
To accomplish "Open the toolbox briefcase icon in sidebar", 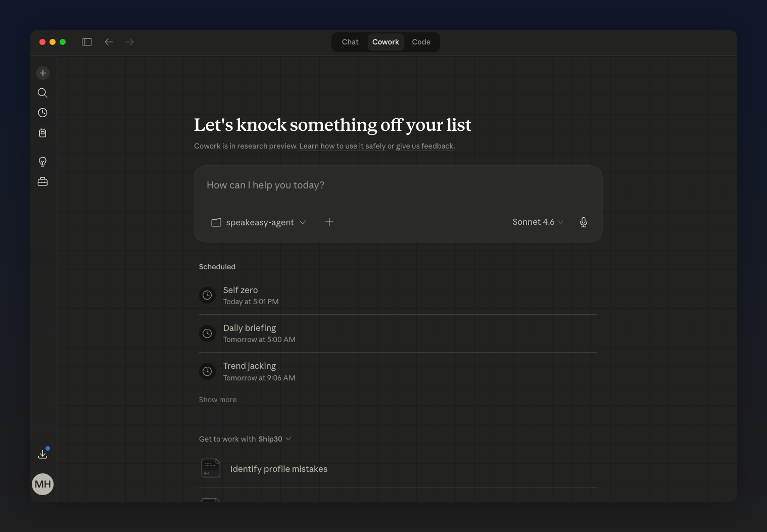I will [x=43, y=181].
